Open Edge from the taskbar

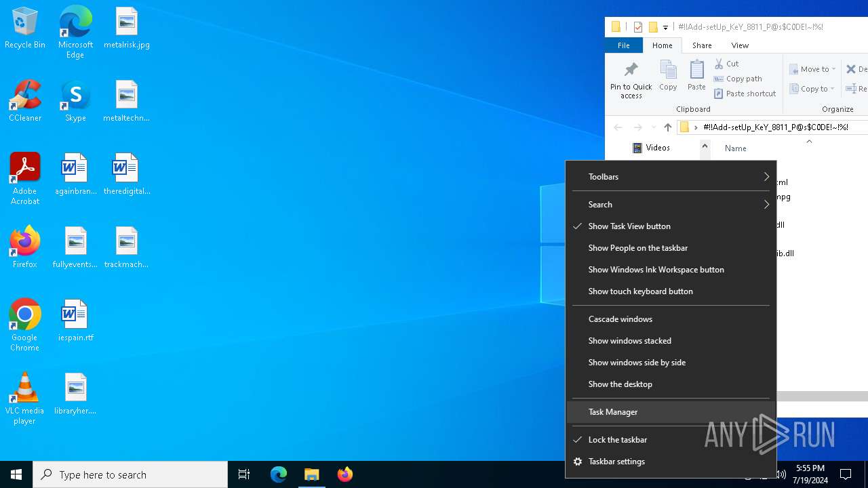279,474
